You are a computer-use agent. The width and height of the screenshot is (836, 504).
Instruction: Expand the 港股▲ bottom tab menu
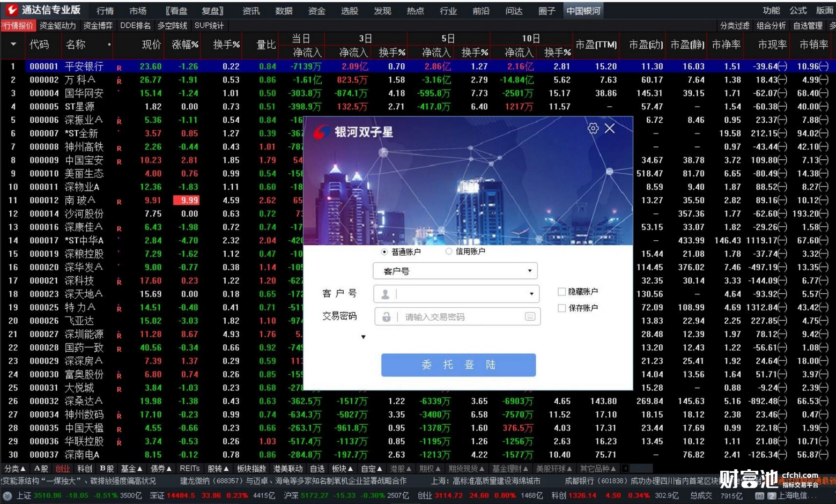click(x=401, y=469)
